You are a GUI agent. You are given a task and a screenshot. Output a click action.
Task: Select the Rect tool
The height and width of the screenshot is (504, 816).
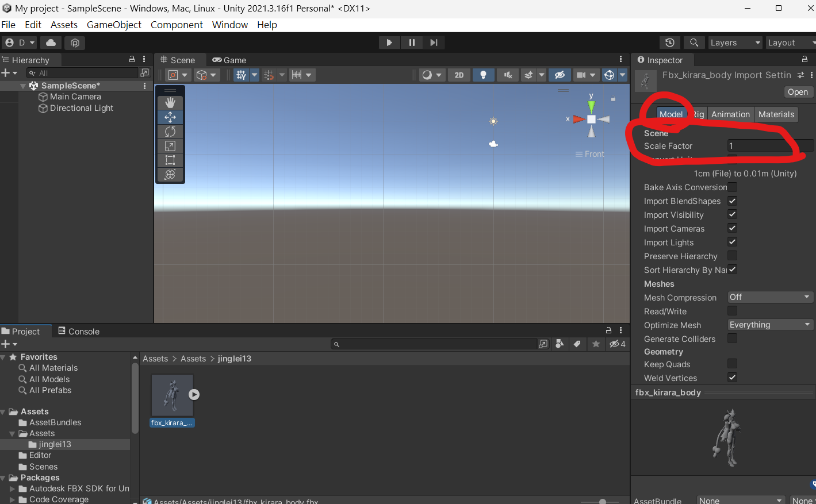click(170, 160)
